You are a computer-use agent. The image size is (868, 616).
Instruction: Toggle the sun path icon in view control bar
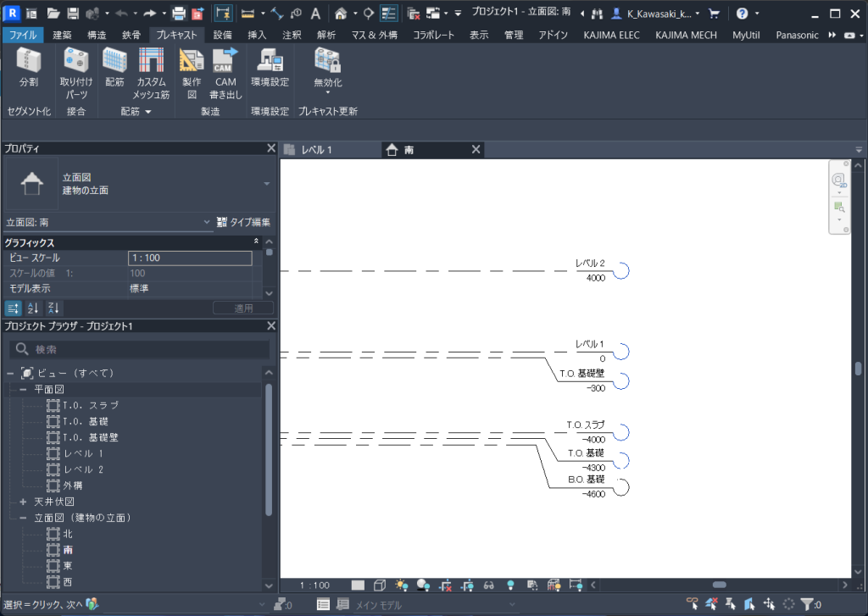[x=402, y=585]
